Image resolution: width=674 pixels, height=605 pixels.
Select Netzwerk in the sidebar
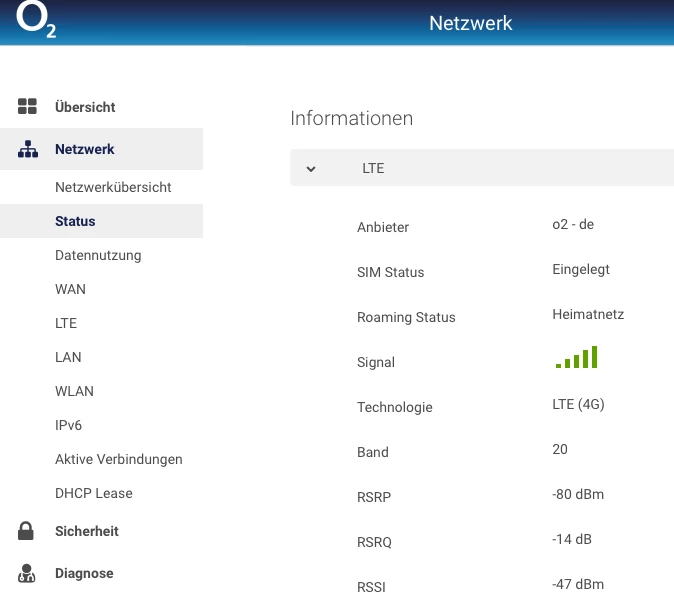(85, 149)
